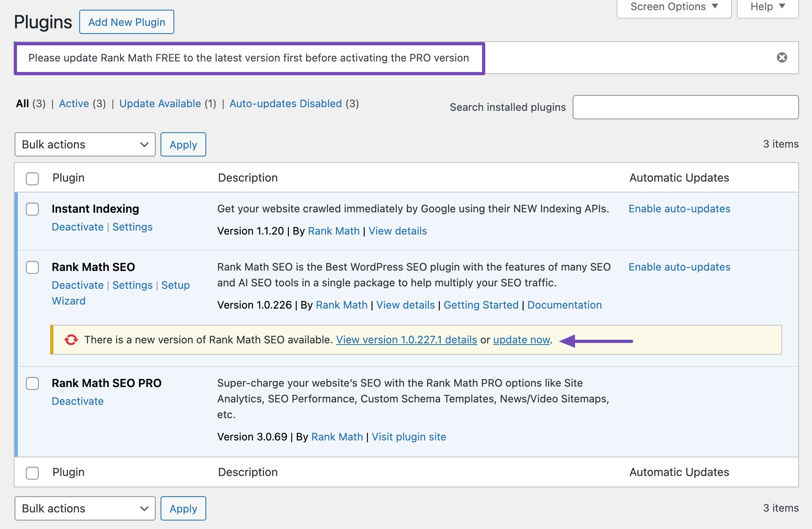Click Visit plugin site for Rank Math PRO

coord(409,437)
